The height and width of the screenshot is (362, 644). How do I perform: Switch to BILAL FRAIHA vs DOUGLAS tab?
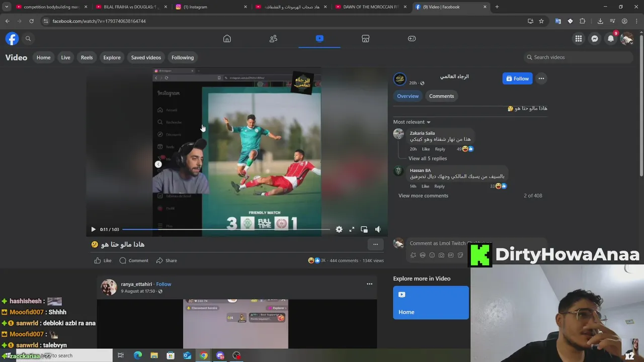point(131,7)
